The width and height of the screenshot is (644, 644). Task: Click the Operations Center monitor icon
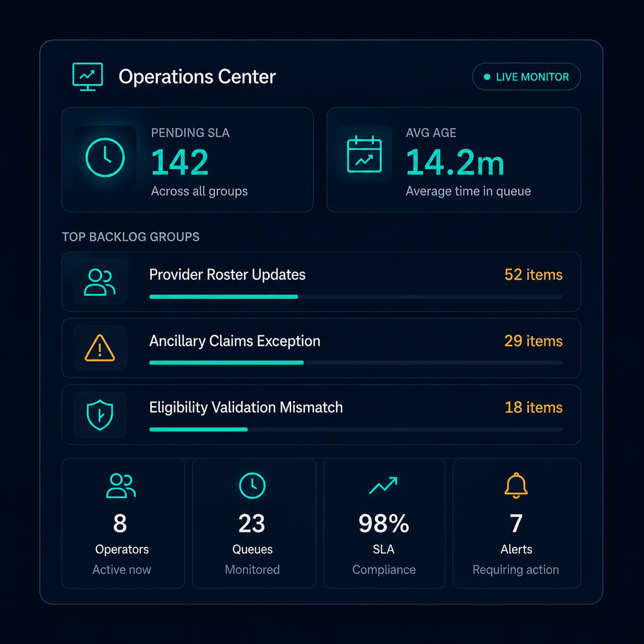pos(87,77)
